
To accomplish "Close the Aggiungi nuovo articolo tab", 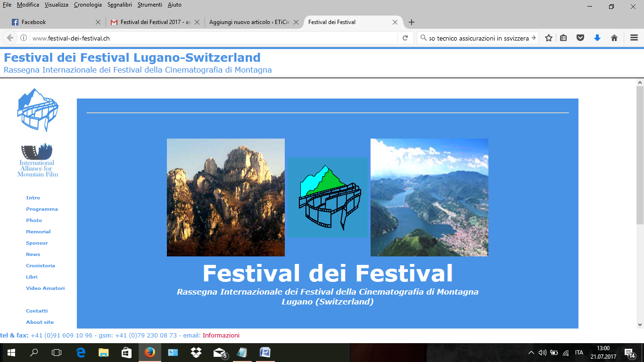I will [x=296, y=22].
